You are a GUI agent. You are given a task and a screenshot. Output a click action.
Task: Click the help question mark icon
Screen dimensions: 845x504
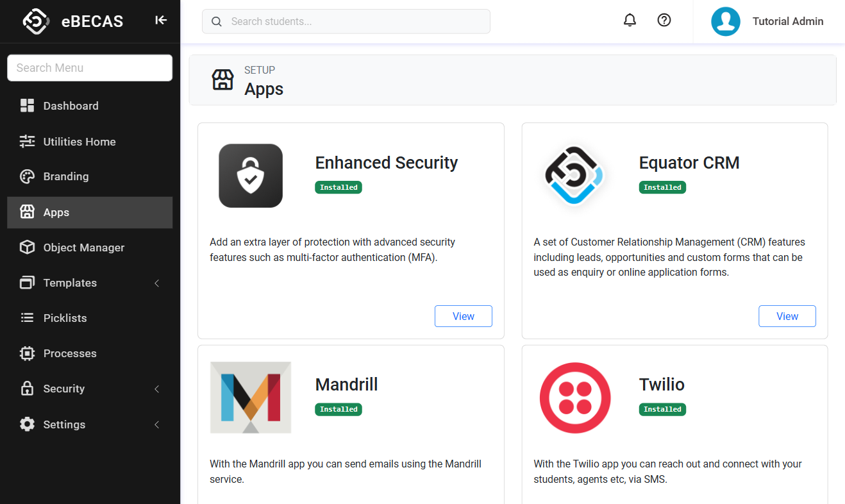pos(664,21)
